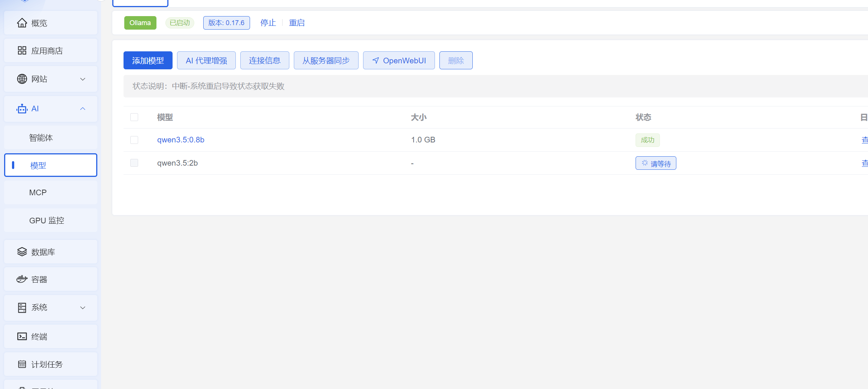The image size is (868, 389).
Task: Open the qwen3.5:0.8b model link
Action: [x=180, y=140]
